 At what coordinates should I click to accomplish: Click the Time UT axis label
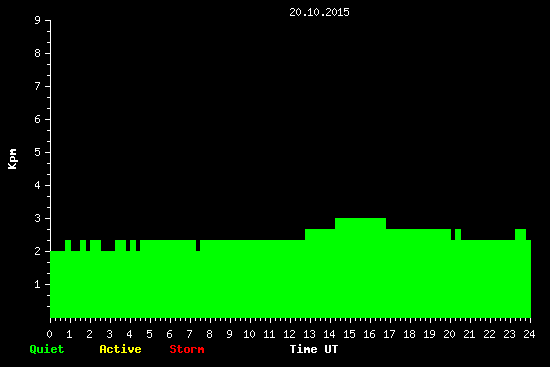point(314,349)
